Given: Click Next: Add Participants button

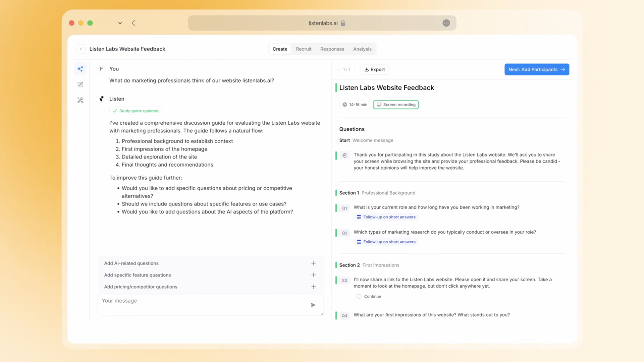Looking at the screenshot, I should (536, 69).
